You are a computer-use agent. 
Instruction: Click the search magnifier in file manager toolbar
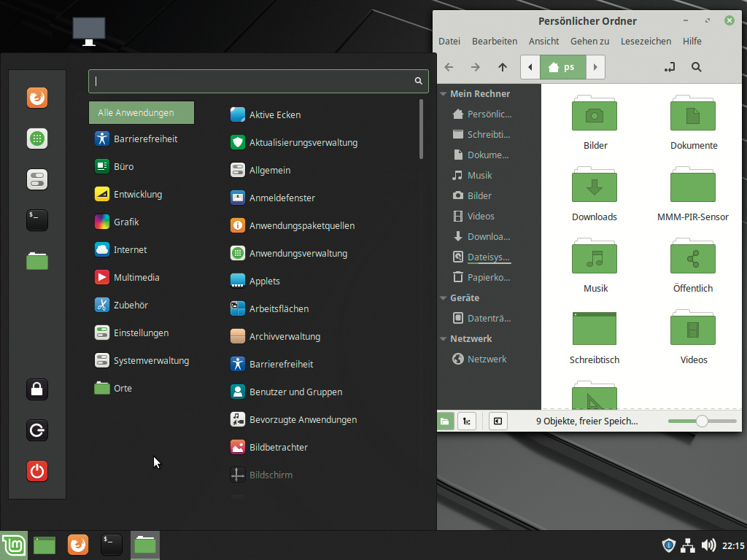coord(696,67)
